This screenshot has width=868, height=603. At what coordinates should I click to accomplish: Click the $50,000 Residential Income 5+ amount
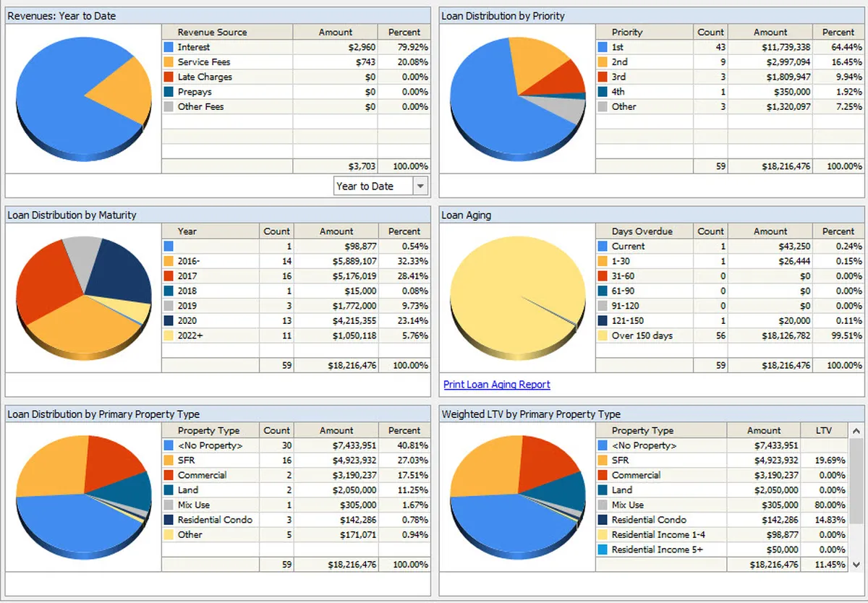click(764, 549)
